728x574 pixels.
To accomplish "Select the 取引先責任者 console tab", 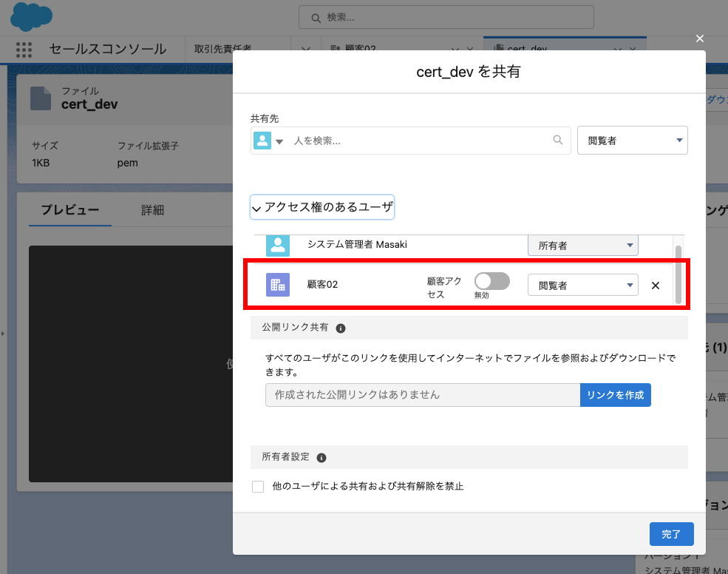I will click(222, 50).
